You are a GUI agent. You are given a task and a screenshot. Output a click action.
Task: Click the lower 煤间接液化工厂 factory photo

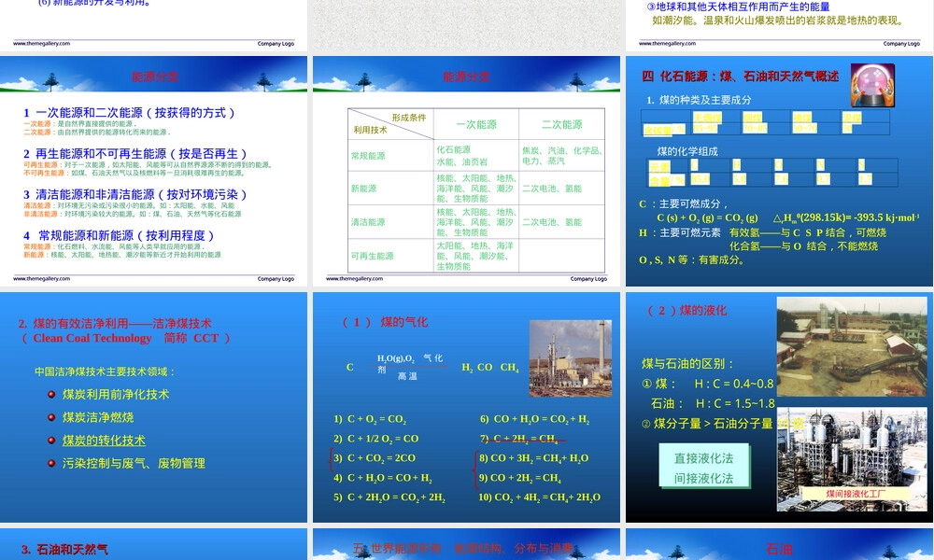(x=852, y=459)
